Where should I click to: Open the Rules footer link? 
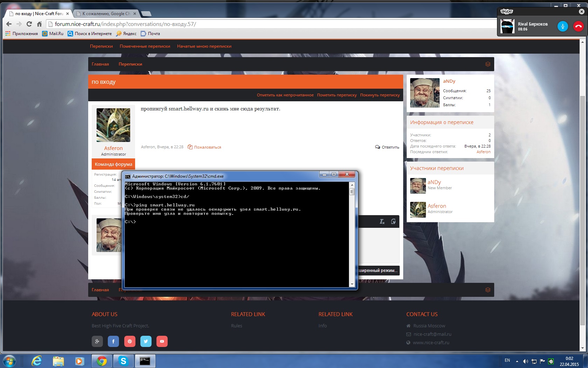pos(237,326)
